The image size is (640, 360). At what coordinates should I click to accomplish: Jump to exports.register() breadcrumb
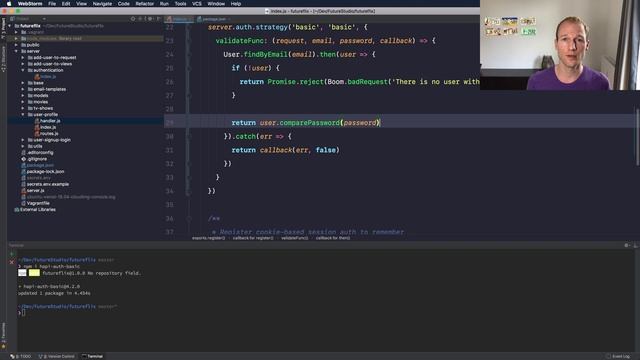pos(208,238)
